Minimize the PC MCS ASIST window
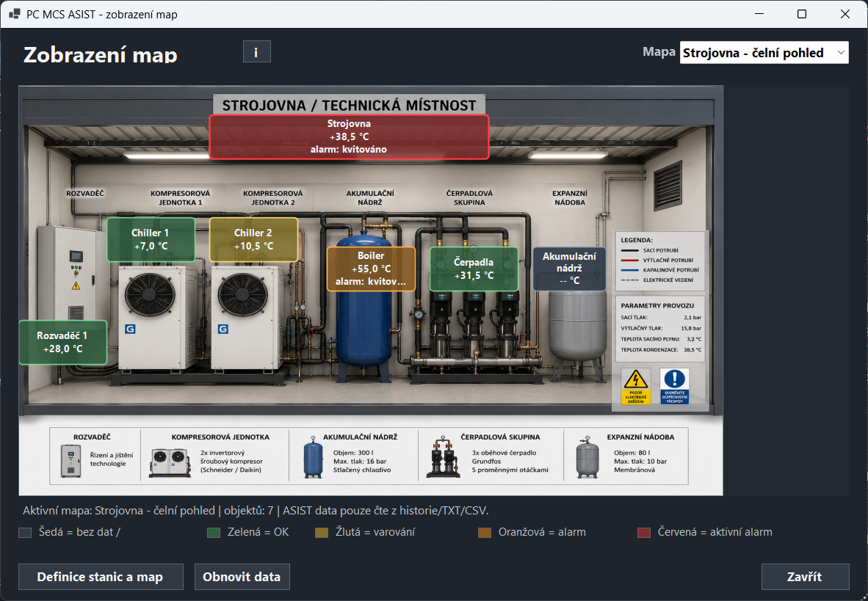This screenshot has width=868, height=601. click(759, 14)
